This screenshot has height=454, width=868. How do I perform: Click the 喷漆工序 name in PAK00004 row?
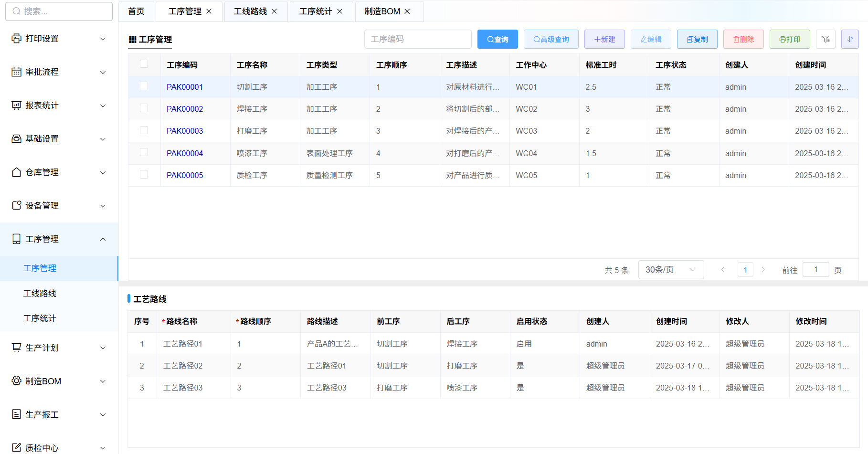pyautogui.click(x=252, y=153)
